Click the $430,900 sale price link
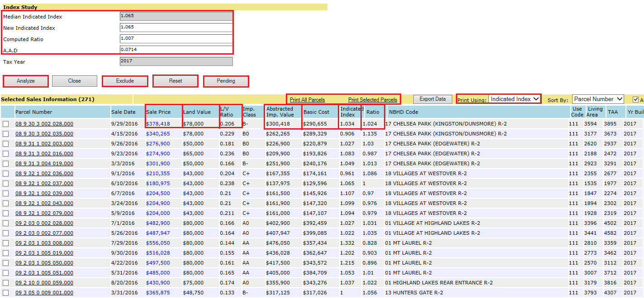 coord(158,283)
